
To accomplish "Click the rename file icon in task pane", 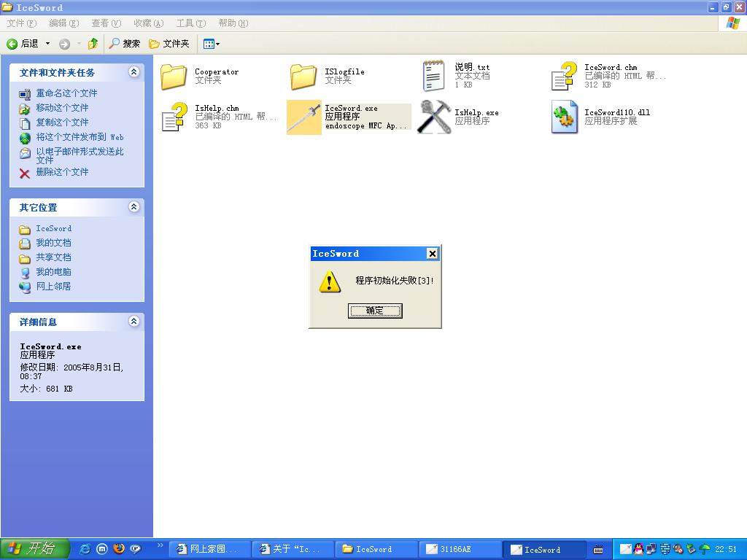I will 25,95.
